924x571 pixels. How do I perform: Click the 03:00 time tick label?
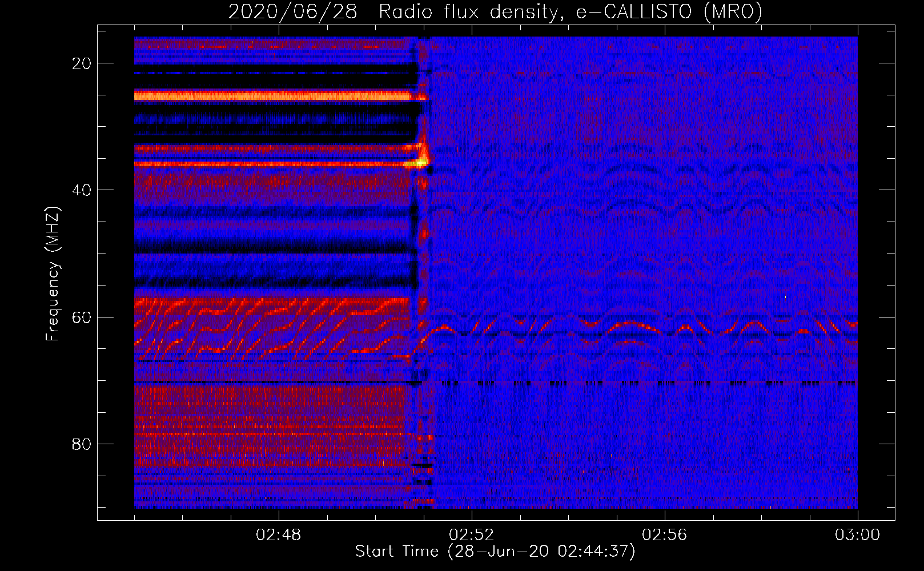coord(858,535)
